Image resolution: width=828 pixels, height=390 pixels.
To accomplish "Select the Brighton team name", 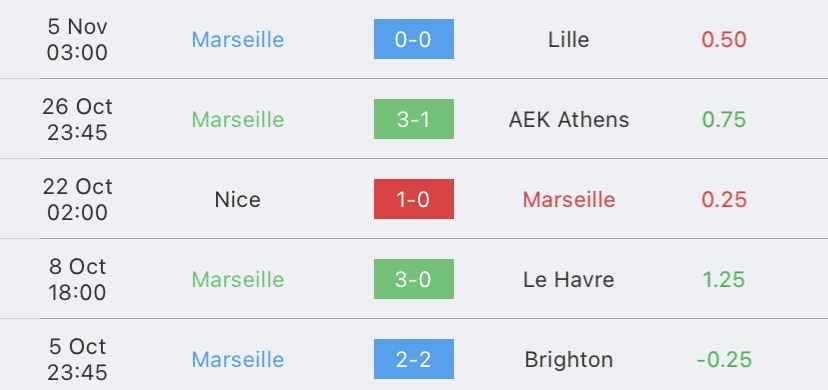I will click(x=569, y=360).
